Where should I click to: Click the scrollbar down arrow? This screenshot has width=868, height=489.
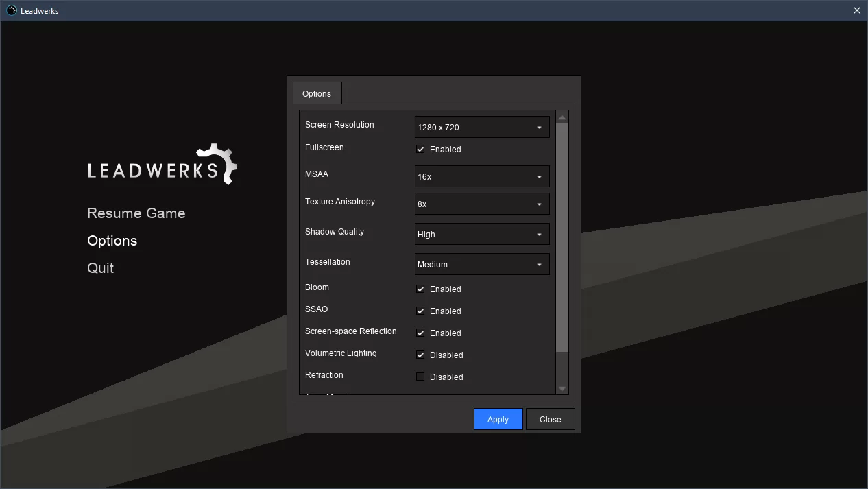tap(562, 389)
